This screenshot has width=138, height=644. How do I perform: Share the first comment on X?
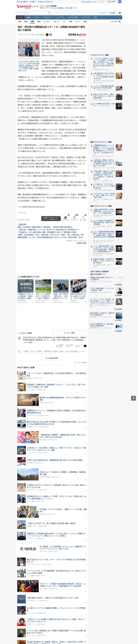pyautogui.click(x=85, y=346)
